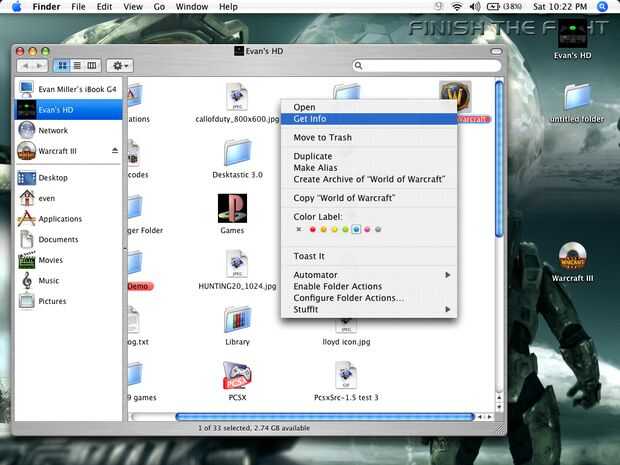Open Spotlight search in menu bar
This screenshot has width=620, height=465.
[x=602, y=7]
